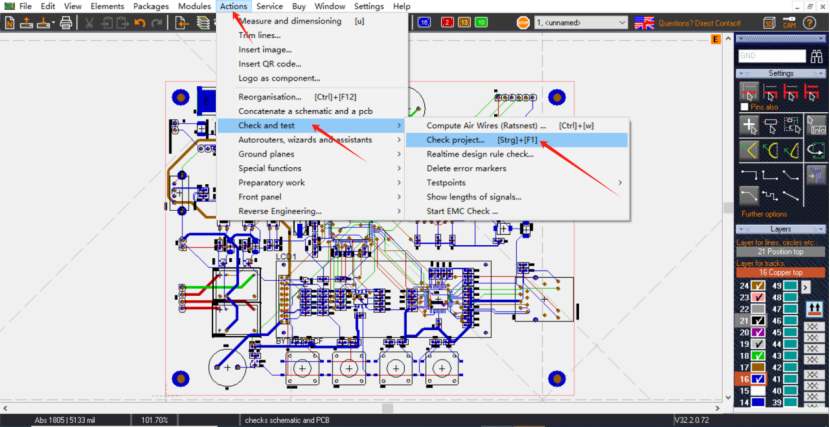Open the 3D view icon
This screenshot has width=830, height=427.
(x=769, y=23)
